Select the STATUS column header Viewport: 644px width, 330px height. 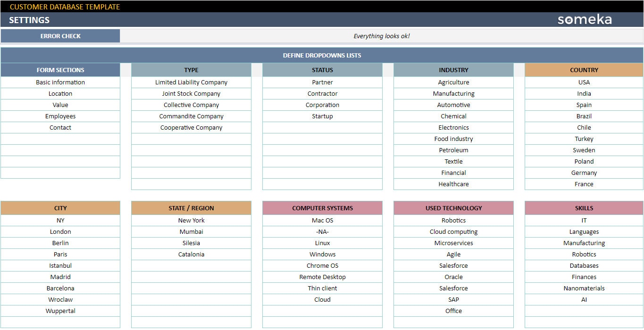(322, 70)
